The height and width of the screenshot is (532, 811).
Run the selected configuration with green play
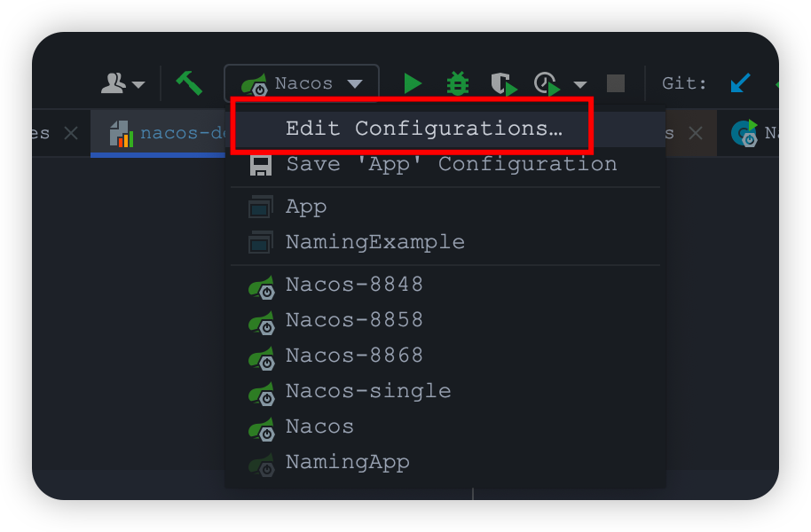click(x=413, y=83)
